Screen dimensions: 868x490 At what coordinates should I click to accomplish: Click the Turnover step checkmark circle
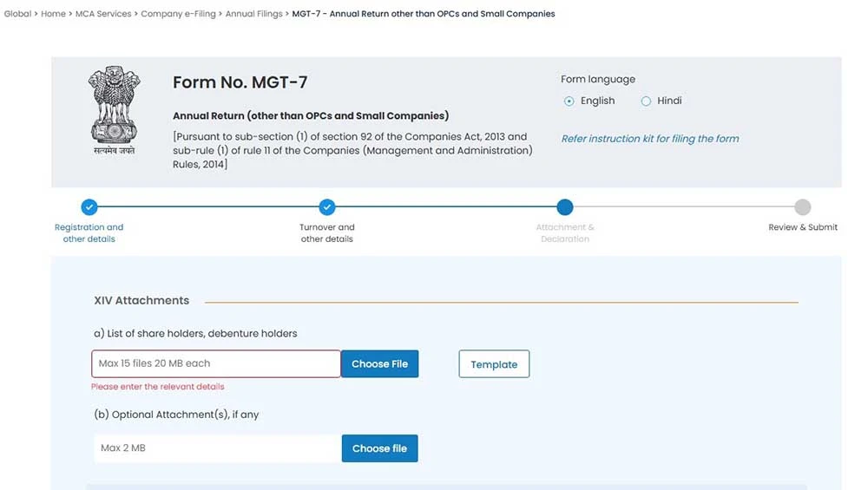click(x=327, y=206)
